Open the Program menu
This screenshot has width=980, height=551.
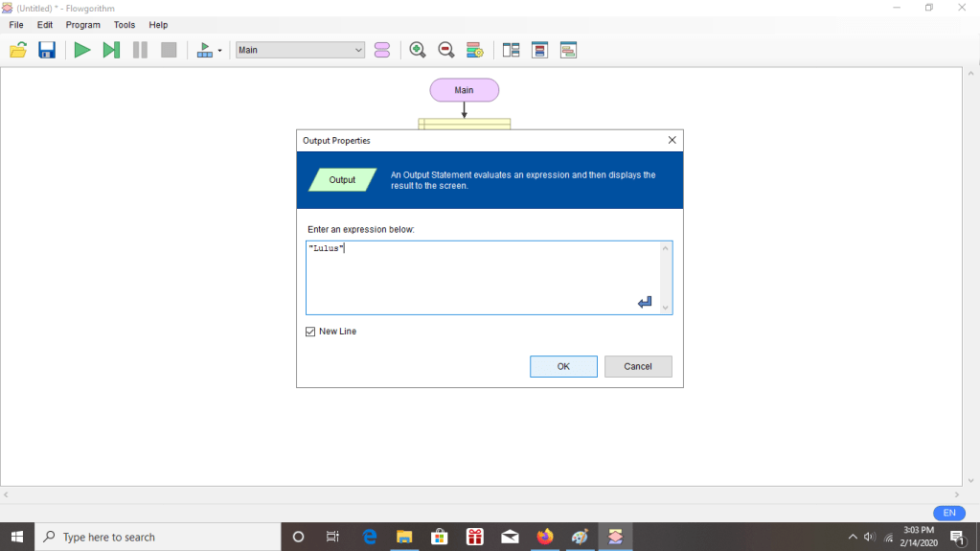[x=82, y=25]
